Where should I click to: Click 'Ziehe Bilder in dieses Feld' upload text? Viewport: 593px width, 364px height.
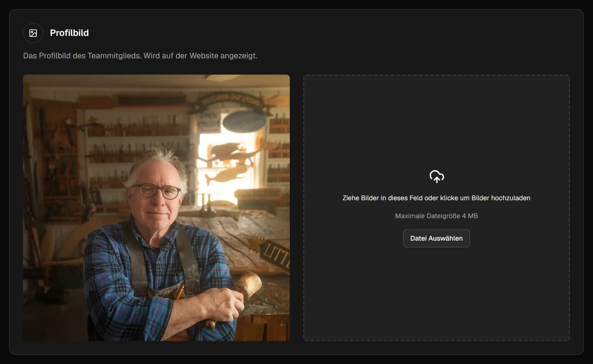click(x=436, y=198)
